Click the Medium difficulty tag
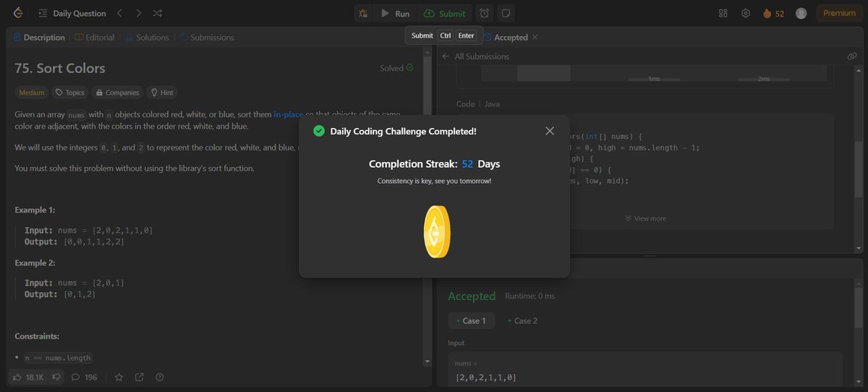 coord(32,93)
